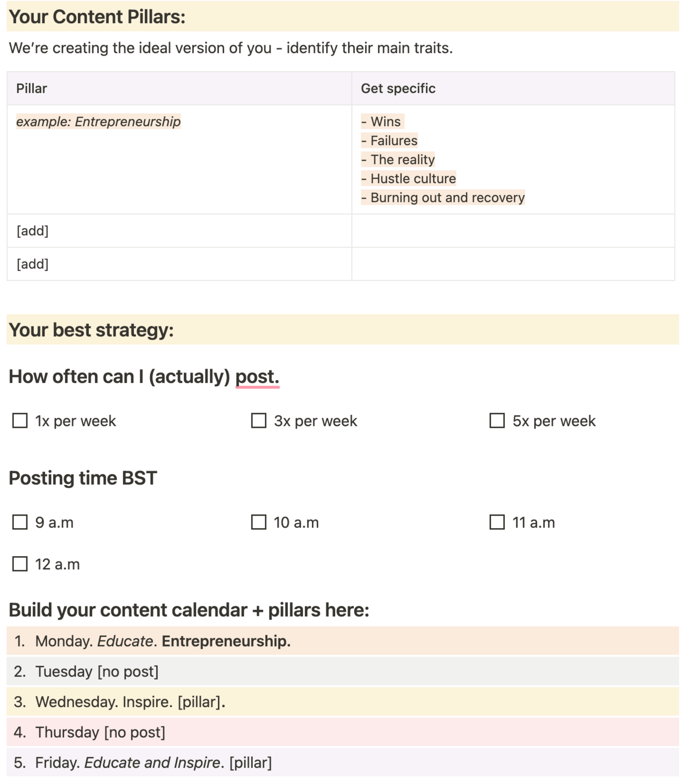The height and width of the screenshot is (784, 680).
Task: Check the 1x per week checkbox
Action: point(20,421)
